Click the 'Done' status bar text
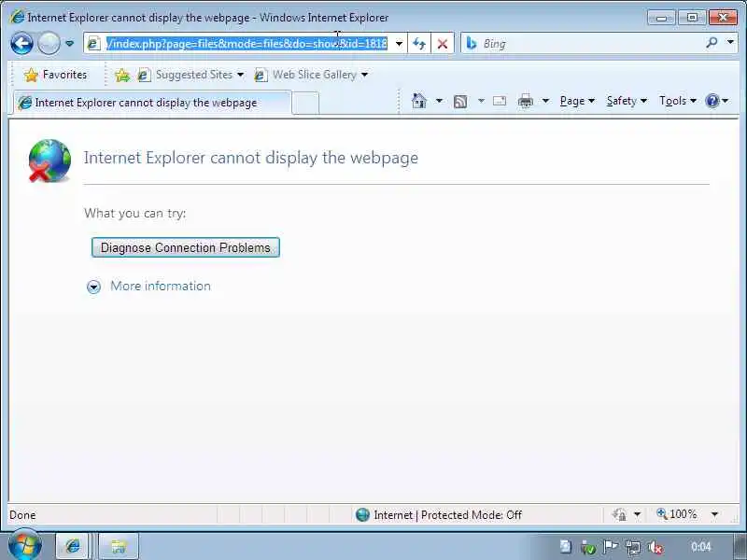Viewport: 747px width, 560px height. point(22,515)
